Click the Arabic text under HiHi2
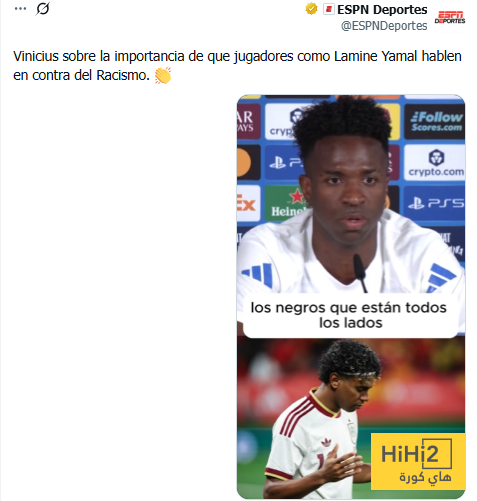Screen dimensions: 477x501 point(425,477)
